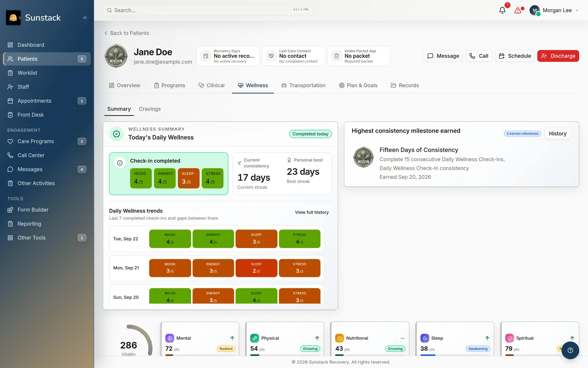Viewport: 588px width, 368px height.
Task: Expand the Morgan Lee user menu
Action: click(x=554, y=10)
